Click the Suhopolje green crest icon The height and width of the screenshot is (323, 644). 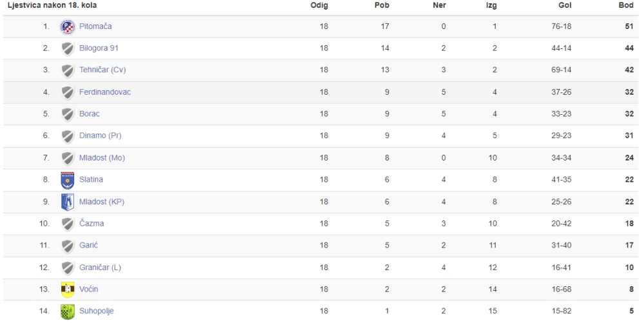point(68,311)
